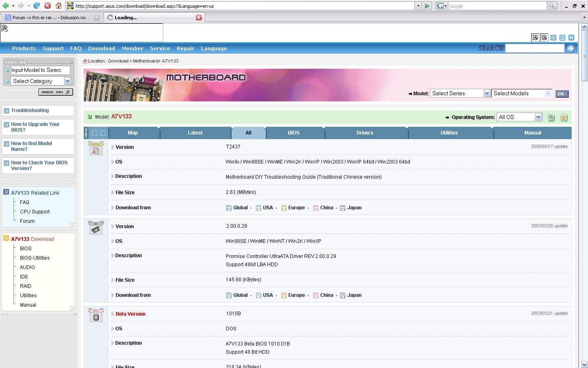Download T2437 manual from Global server
This screenshot has width=588, height=368.
tap(237, 208)
